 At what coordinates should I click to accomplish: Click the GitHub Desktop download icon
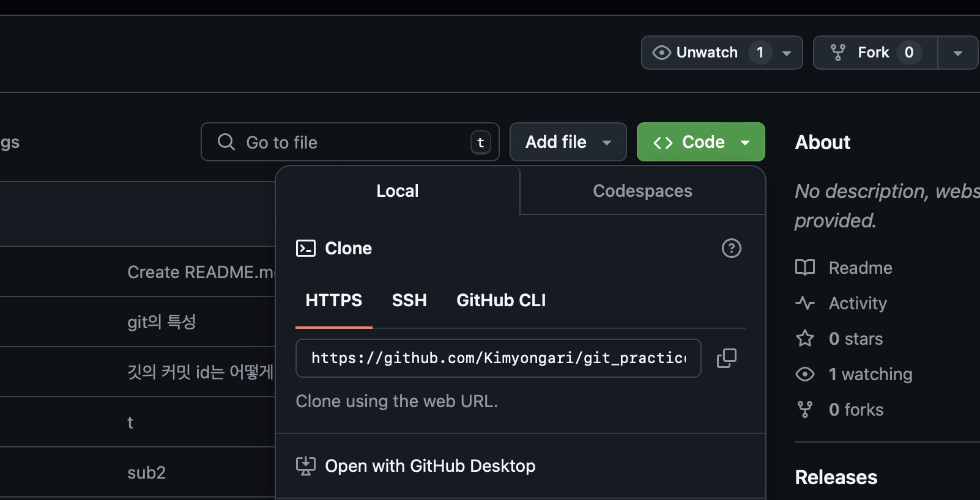pos(306,466)
